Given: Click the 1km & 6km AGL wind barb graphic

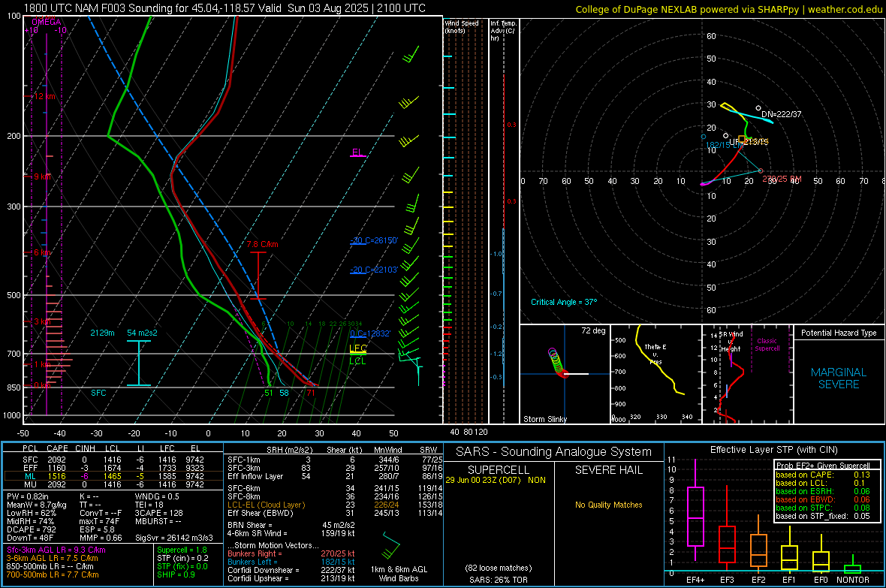Looking at the screenshot, I should pos(390,545).
